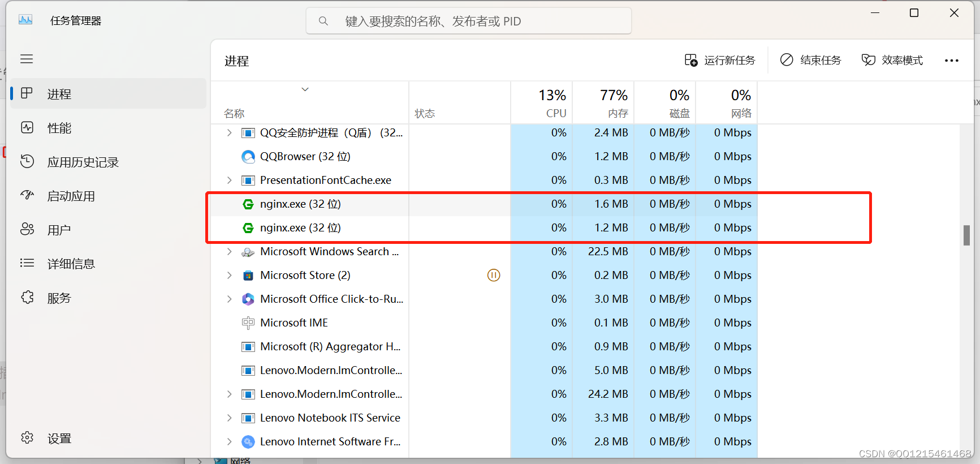Select the second nginx.exe 1.2 MB row name
980x464 pixels.
300,227
